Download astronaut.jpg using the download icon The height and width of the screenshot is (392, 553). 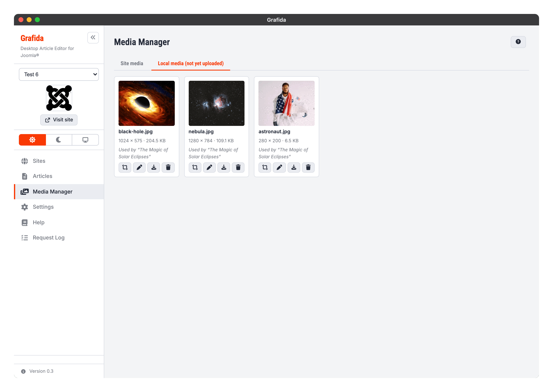(x=294, y=167)
